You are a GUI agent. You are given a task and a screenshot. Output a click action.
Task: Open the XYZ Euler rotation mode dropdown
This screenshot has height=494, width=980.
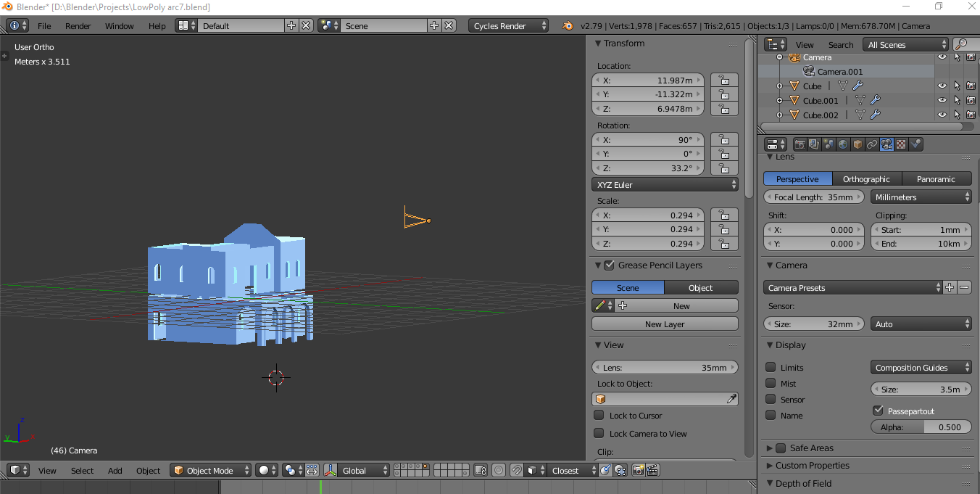pos(665,185)
